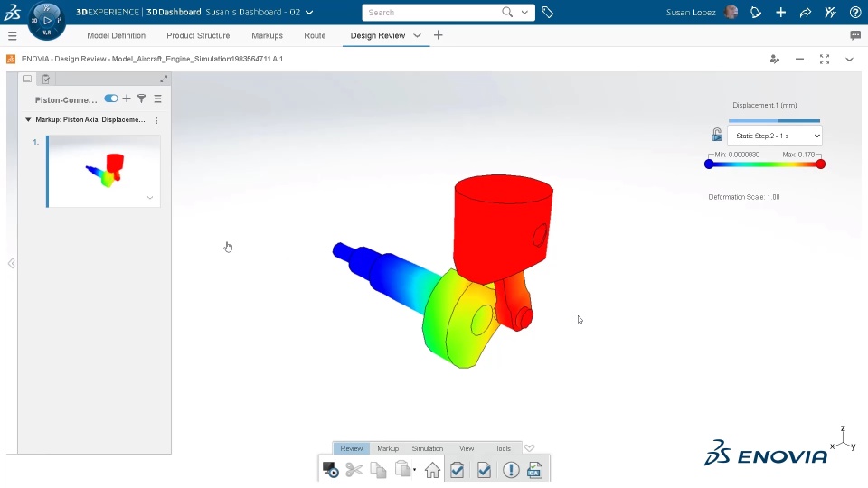Open the help question mark icon

[855, 12]
